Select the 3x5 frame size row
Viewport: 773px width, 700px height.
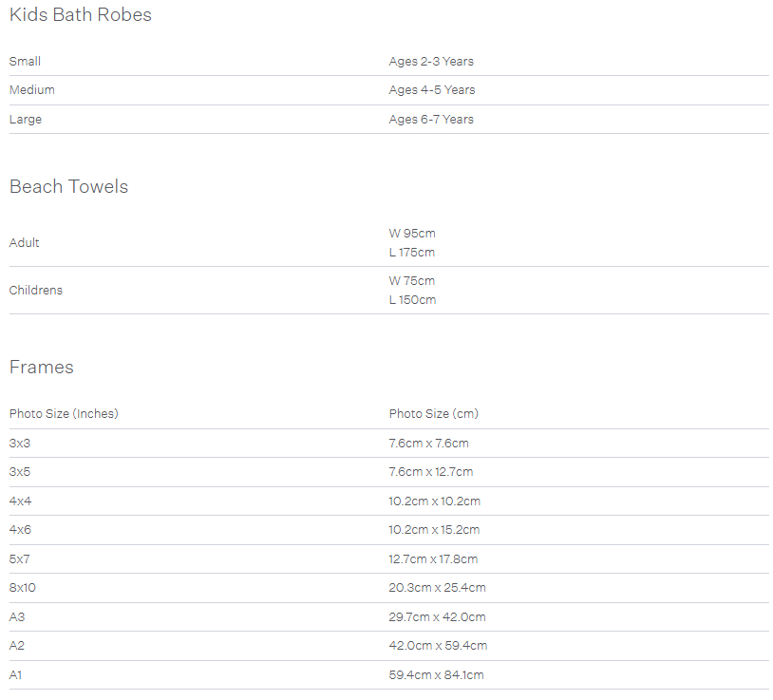click(x=389, y=472)
